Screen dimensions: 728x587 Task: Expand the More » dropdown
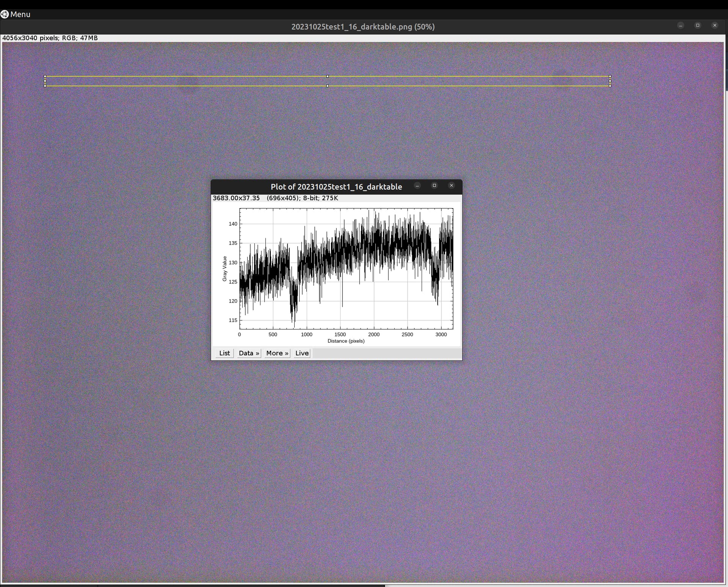(x=277, y=353)
